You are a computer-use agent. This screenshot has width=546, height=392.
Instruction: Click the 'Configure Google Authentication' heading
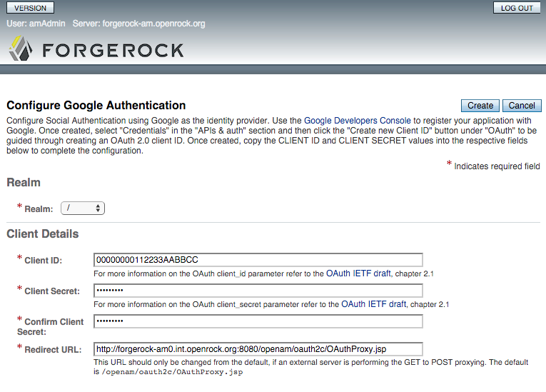pos(96,105)
